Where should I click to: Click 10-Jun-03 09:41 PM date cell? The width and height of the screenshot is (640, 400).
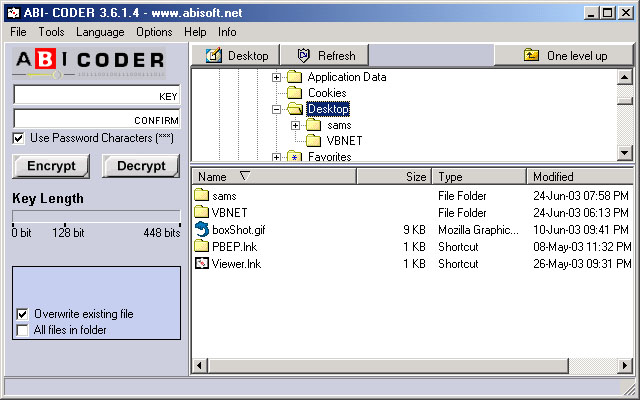click(581, 230)
